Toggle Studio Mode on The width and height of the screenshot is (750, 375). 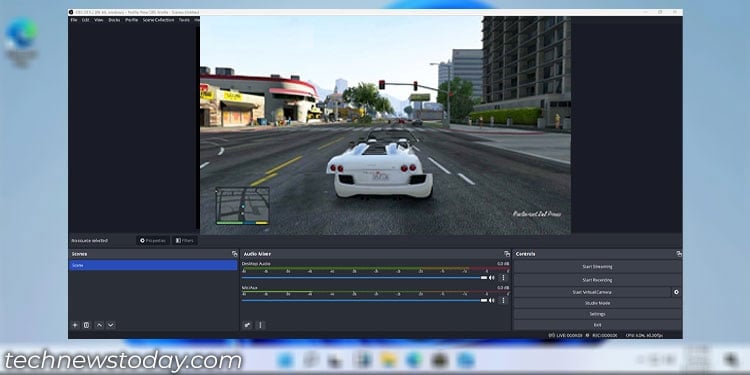597,303
